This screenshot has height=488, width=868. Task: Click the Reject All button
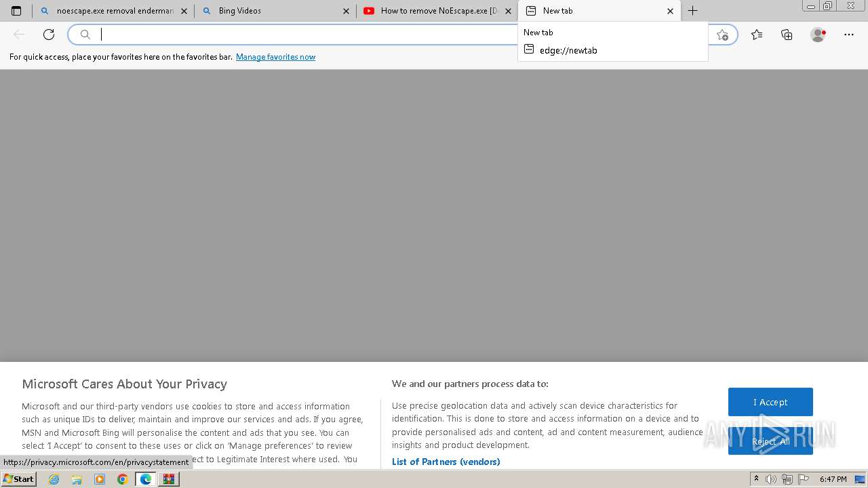(770, 441)
